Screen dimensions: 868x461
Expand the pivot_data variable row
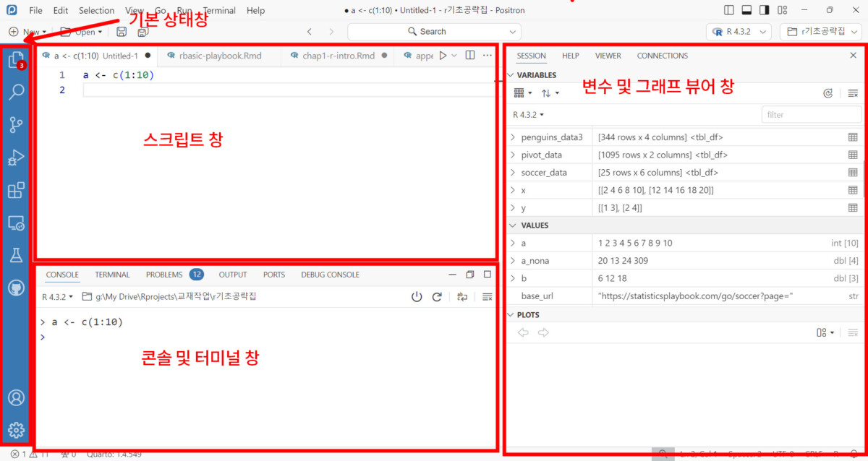pos(513,155)
